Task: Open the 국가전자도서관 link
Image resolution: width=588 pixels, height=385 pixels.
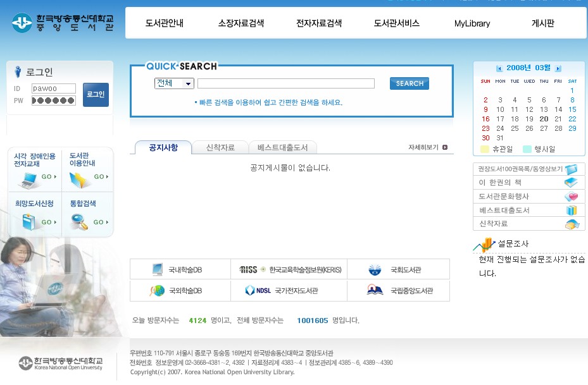Action: (296, 291)
